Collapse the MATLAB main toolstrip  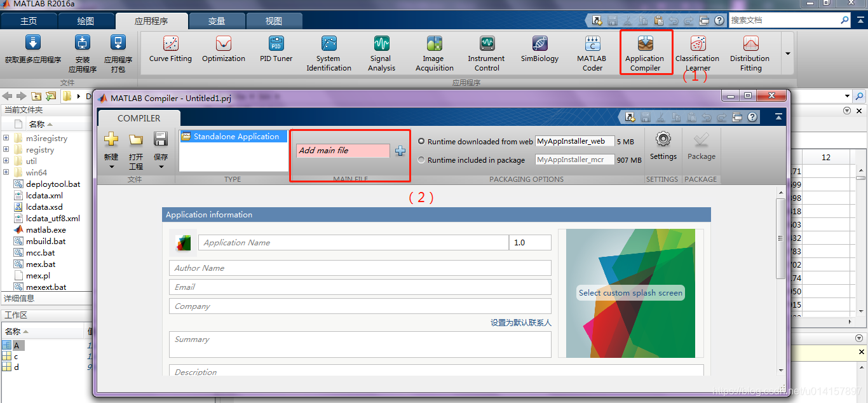click(x=862, y=20)
